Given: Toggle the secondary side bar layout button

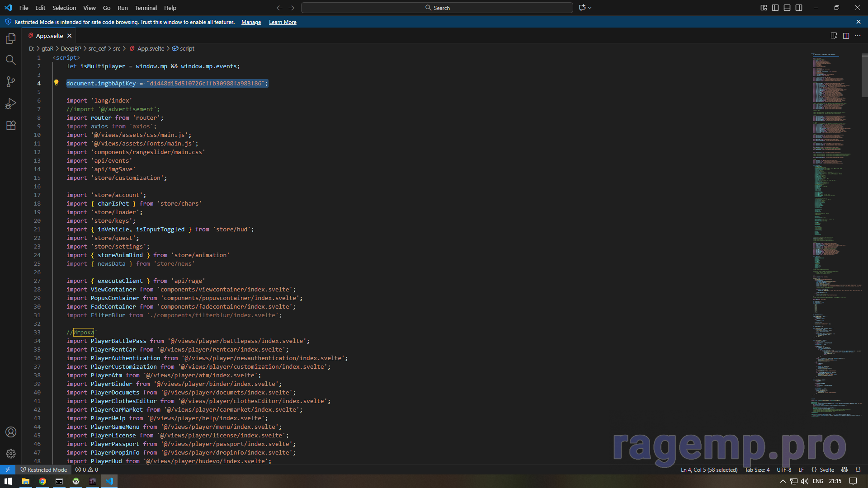Looking at the screenshot, I should pos(799,8).
